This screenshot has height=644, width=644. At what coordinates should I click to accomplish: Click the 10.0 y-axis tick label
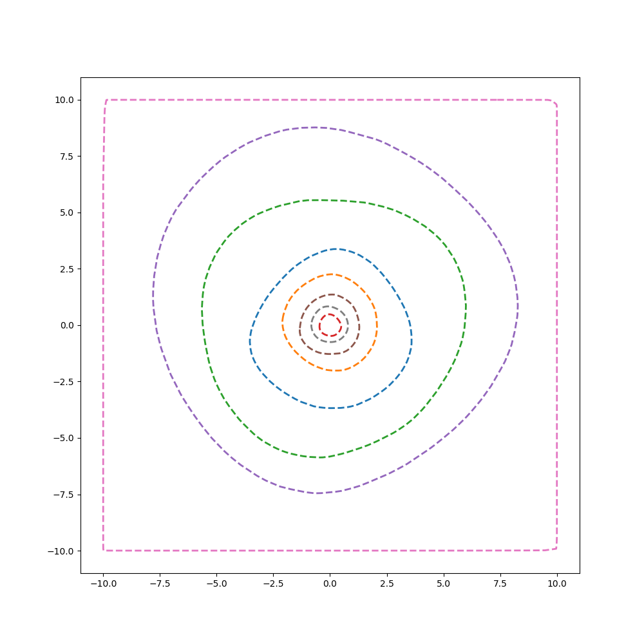tap(64, 100)
